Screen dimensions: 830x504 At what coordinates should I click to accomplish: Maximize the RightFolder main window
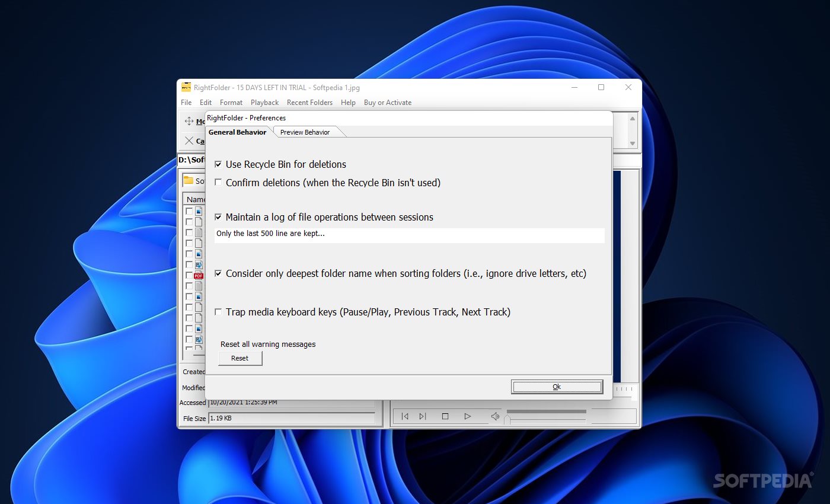(x=601, y=87)
